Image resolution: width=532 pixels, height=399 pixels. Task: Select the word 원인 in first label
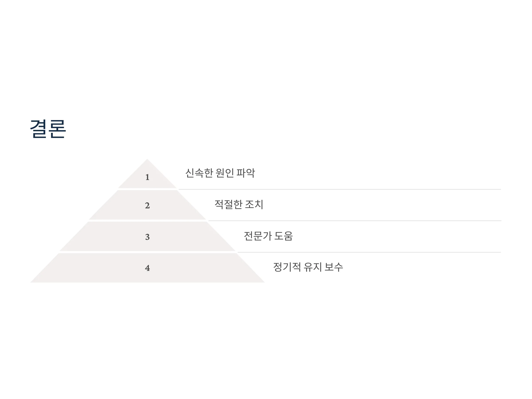point(225,173)
